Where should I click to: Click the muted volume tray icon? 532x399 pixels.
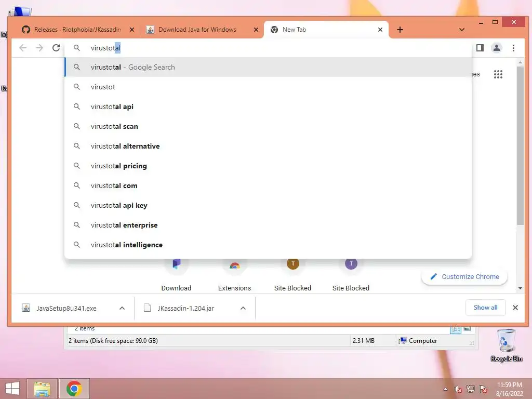click(458, 389)
